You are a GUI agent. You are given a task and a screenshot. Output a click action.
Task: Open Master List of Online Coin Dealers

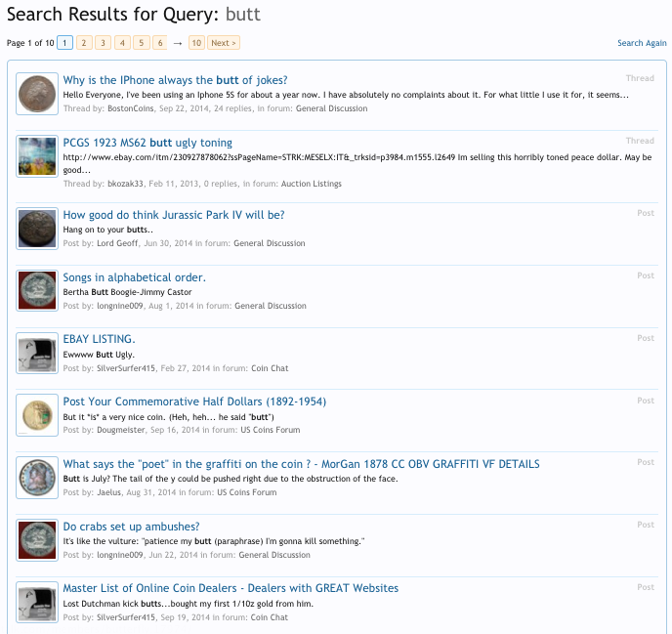(x=231, y=588)
